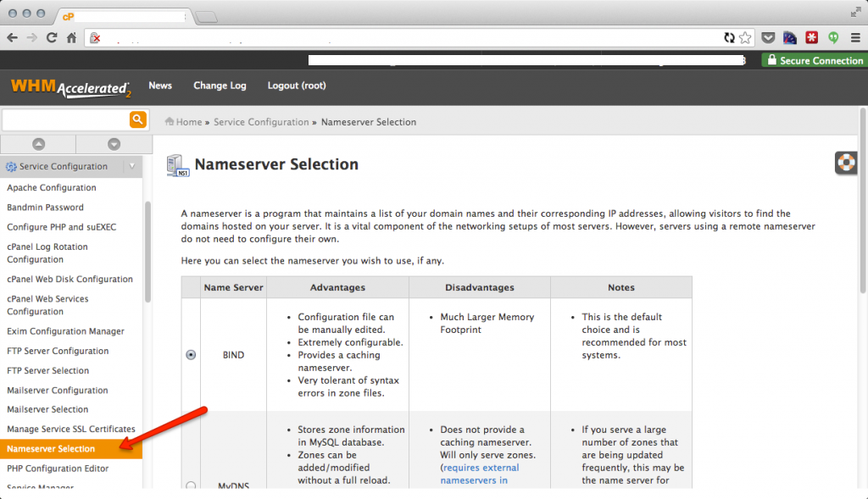Click the red asterisk extension icon

point(811,37)
